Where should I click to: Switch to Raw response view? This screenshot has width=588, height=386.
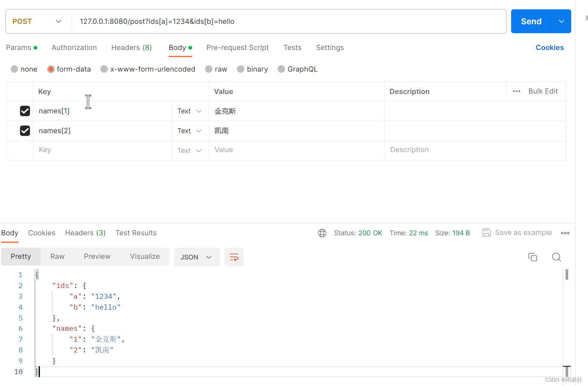tap(57, 257)
